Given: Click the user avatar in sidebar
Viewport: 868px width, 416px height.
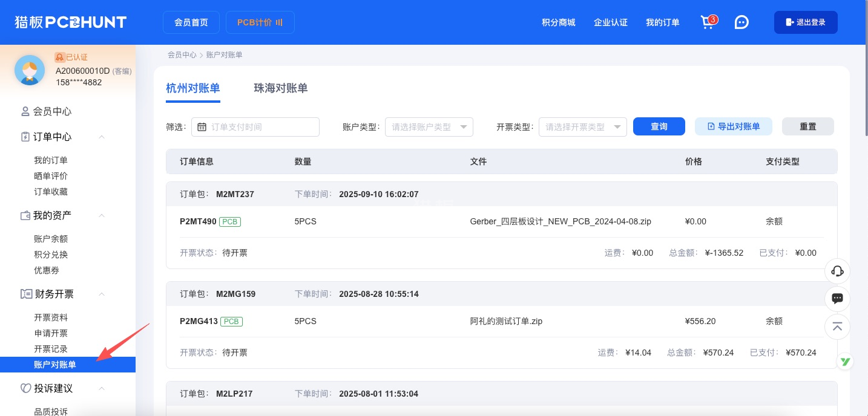Looking at the screenshot, I should click(30, 70).
